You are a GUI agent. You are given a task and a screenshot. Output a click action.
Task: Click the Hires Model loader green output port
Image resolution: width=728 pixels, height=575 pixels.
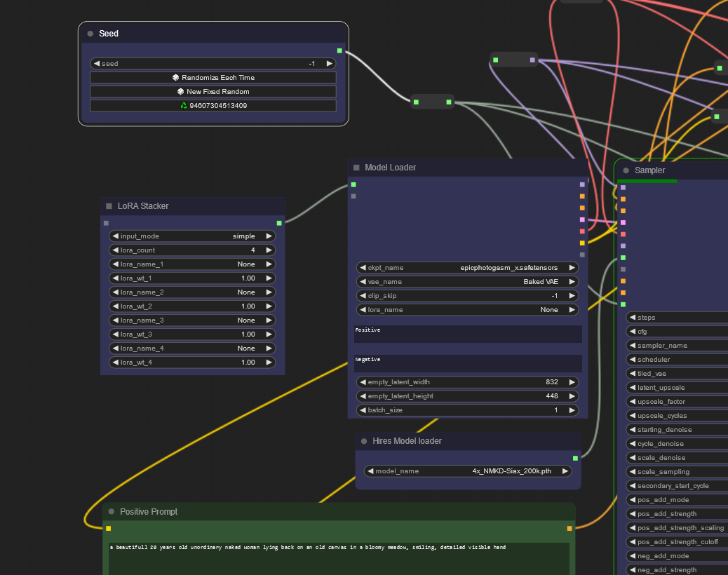pos(575,458)
